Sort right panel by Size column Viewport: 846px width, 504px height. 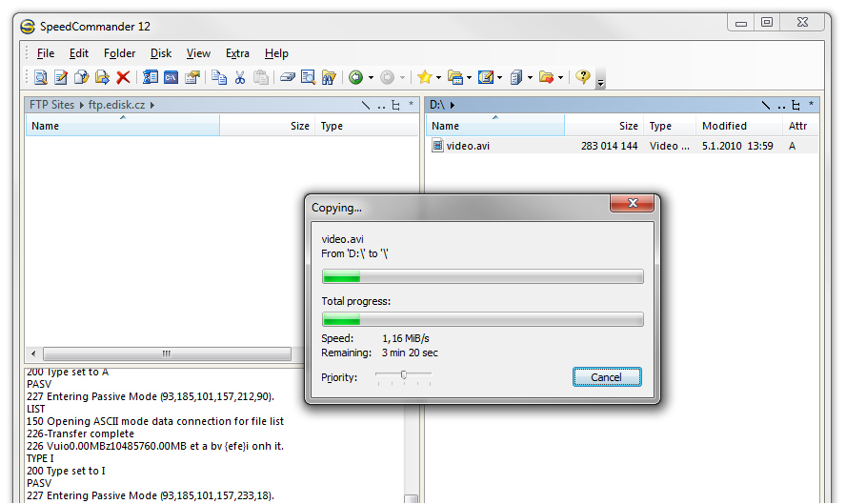click(x=628, y=126)
